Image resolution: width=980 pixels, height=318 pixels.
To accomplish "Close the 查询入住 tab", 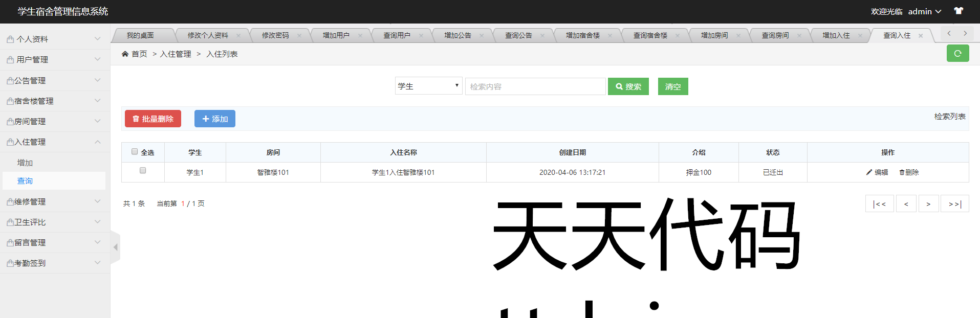I will [921, 36].
